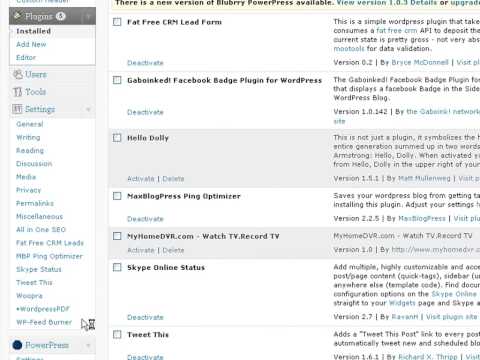Deactivate Skype Online Status plugin

point(145,317)
